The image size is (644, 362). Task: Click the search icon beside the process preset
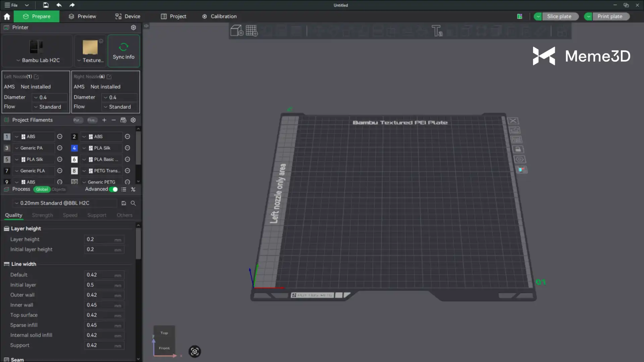(x=133, y=203)
